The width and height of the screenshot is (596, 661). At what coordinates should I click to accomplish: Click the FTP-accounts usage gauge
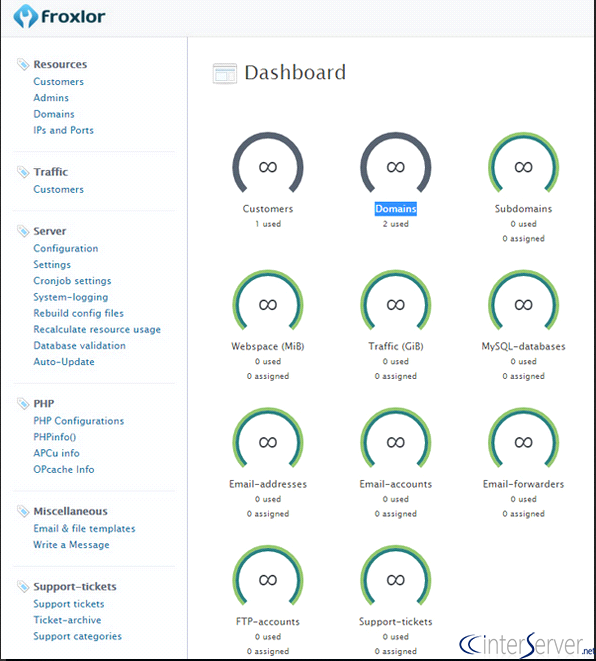(268, 577)
